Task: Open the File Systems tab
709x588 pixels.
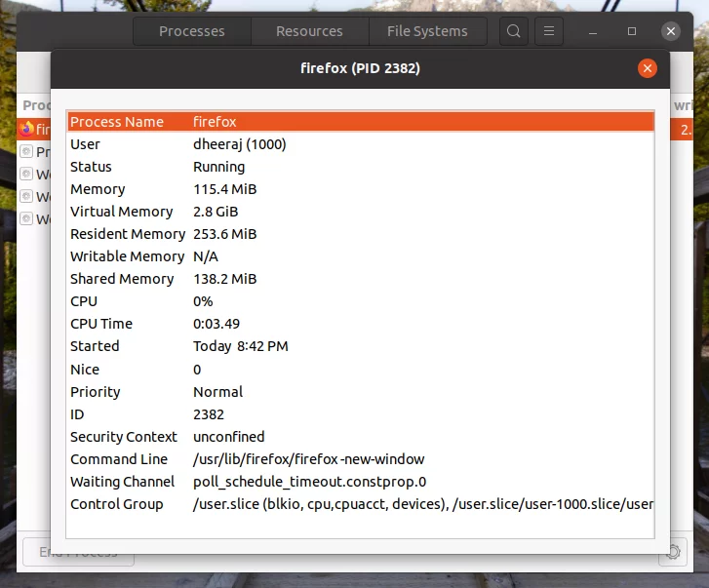Action: tap(428, 31)
